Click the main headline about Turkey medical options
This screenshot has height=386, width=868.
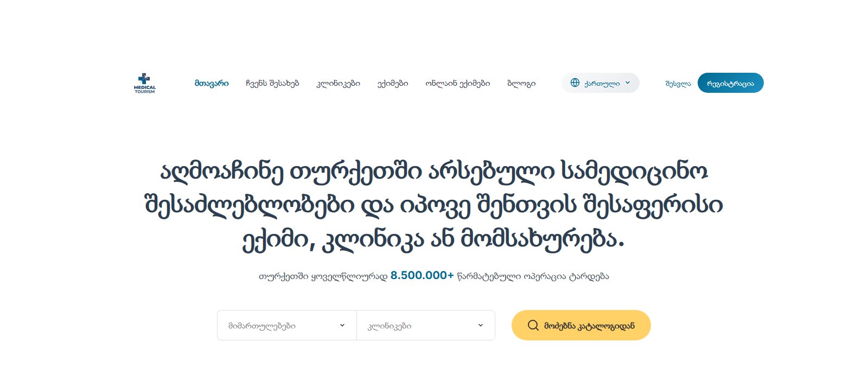click(x=434, y=205)
